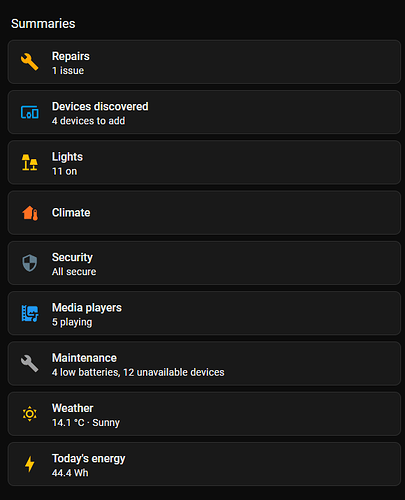Open the Maintenance low batteries card
This screenshot has height=500, width=405.
pyautogui.click(x=204, y=364)
